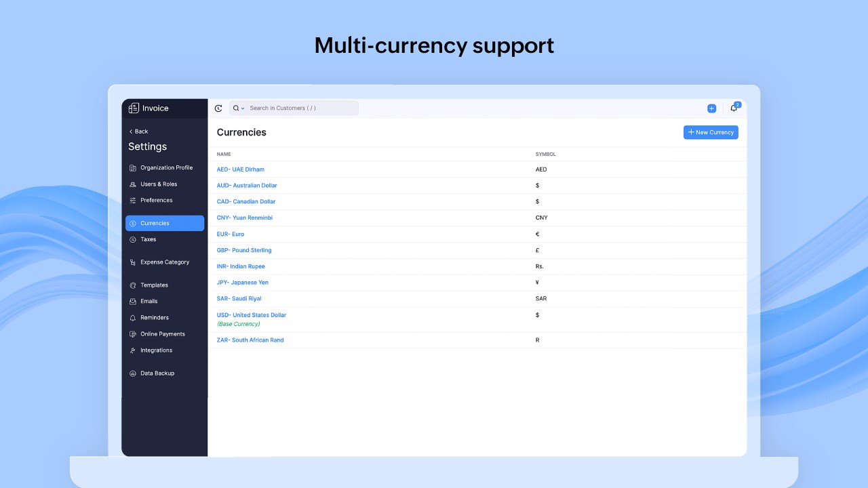Click the Reminders bell icon
868x488 pixels.
click(133, 318)
